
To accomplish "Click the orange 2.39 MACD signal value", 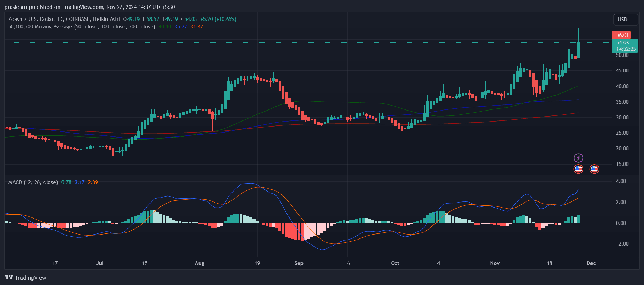I will point(93,182).
